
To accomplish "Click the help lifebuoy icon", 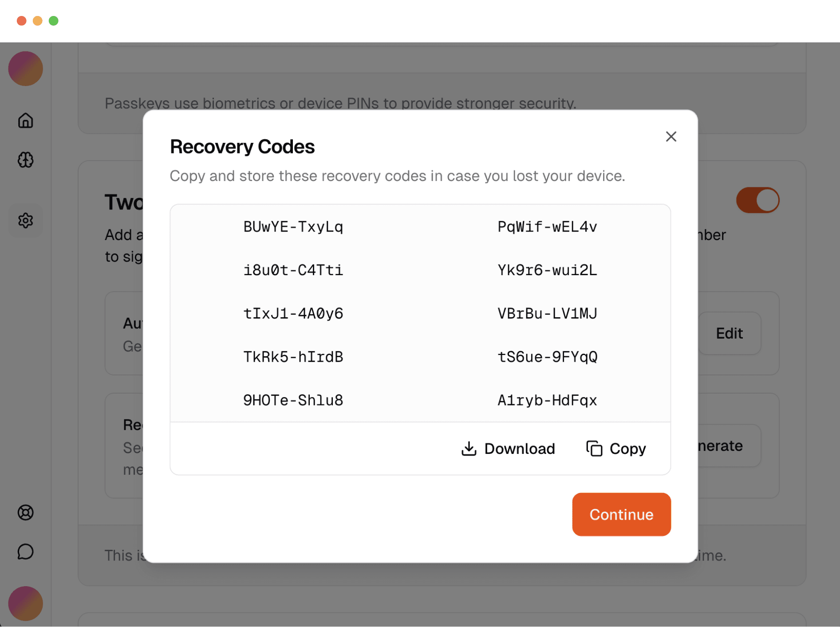I will (26, 513).
